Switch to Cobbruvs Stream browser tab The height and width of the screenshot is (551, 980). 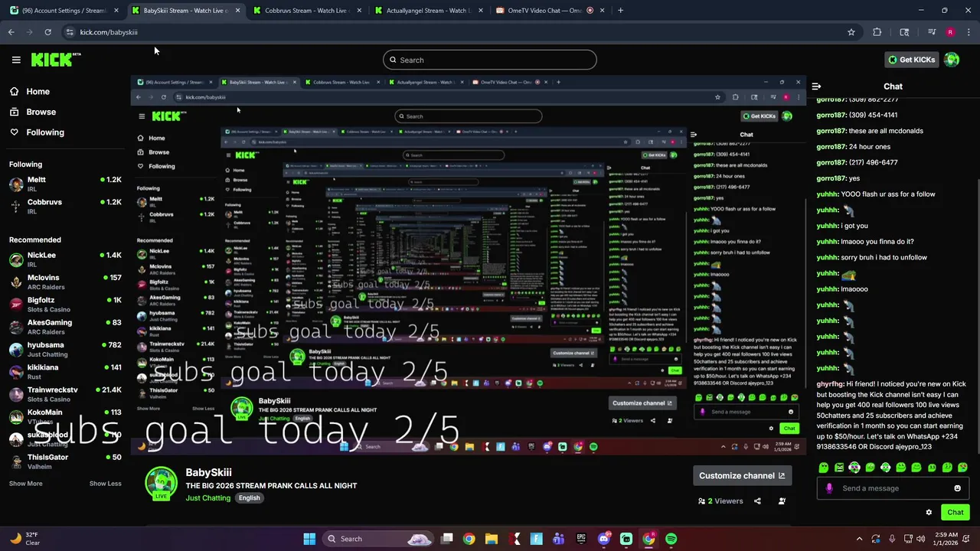(306, 11)
